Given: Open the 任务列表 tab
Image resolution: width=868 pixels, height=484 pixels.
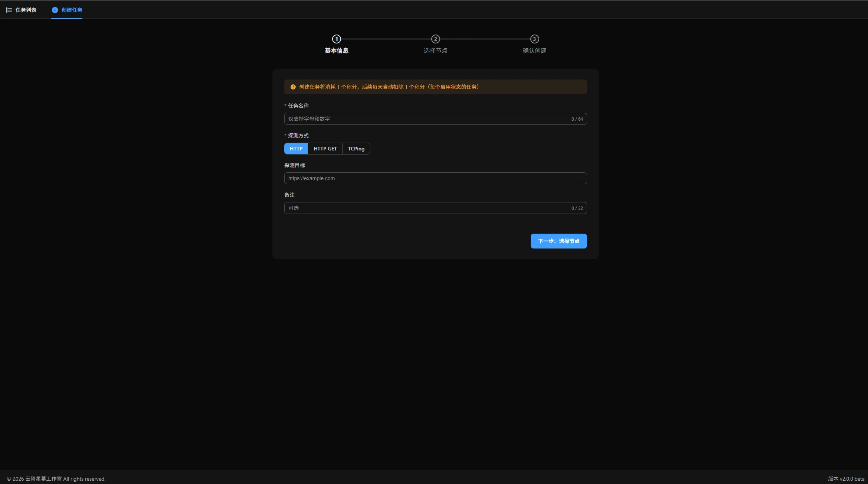Looking at the screenshot, I should 26,10.
